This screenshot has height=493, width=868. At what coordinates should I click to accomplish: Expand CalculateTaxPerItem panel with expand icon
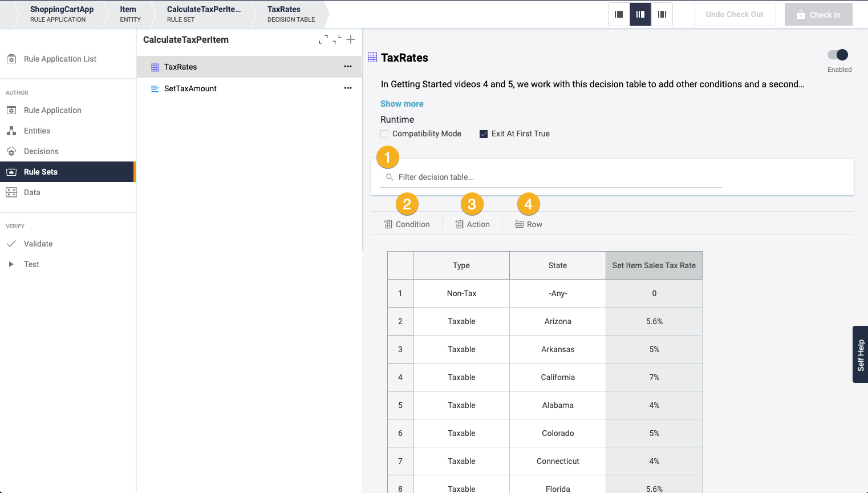pos(323,39)
